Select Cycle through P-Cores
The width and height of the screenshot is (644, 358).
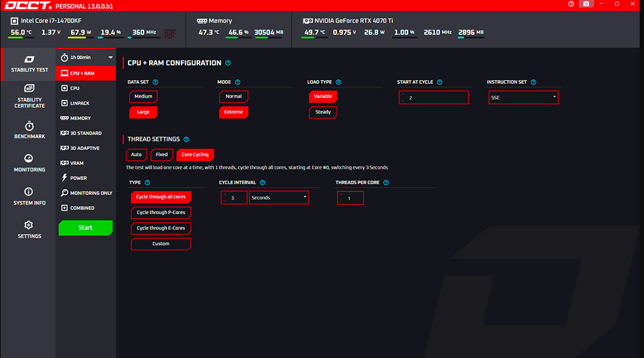pyautogui.click(x=161, y=213)
